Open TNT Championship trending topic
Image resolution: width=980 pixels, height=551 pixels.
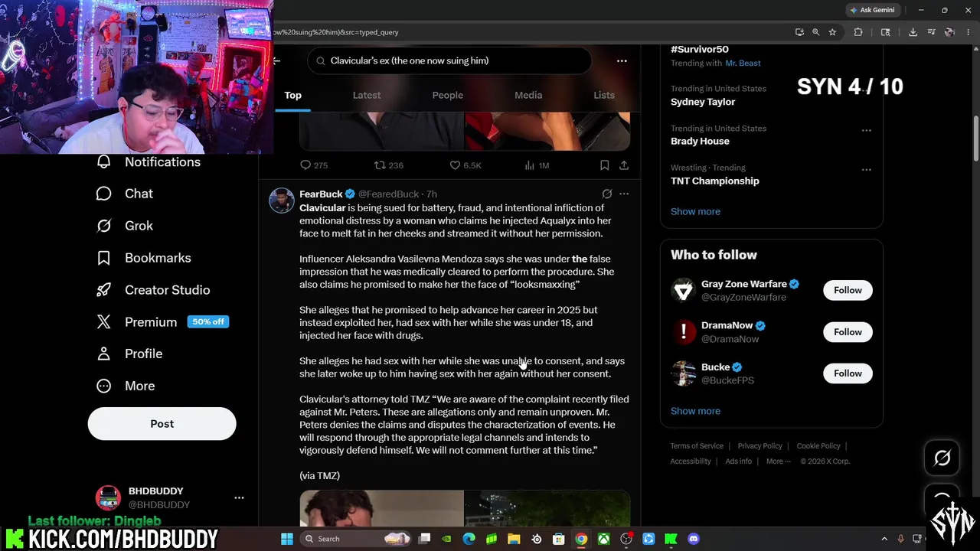point(715,181)
